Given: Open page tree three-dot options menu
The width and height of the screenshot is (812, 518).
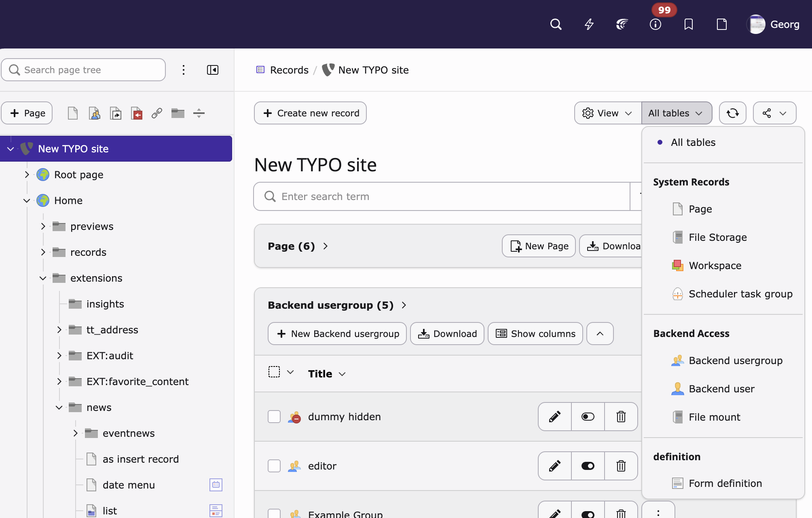Looking at the screenshot, I should click(184, 70).
